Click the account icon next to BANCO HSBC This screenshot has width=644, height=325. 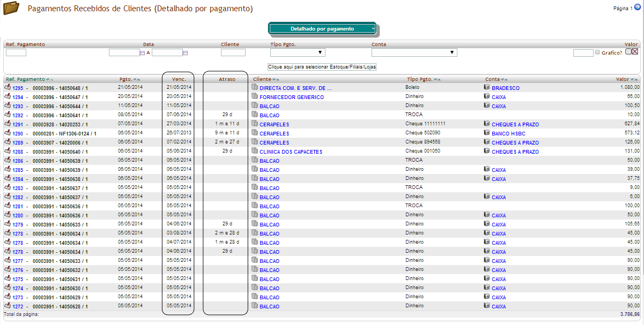click(486, 133)
